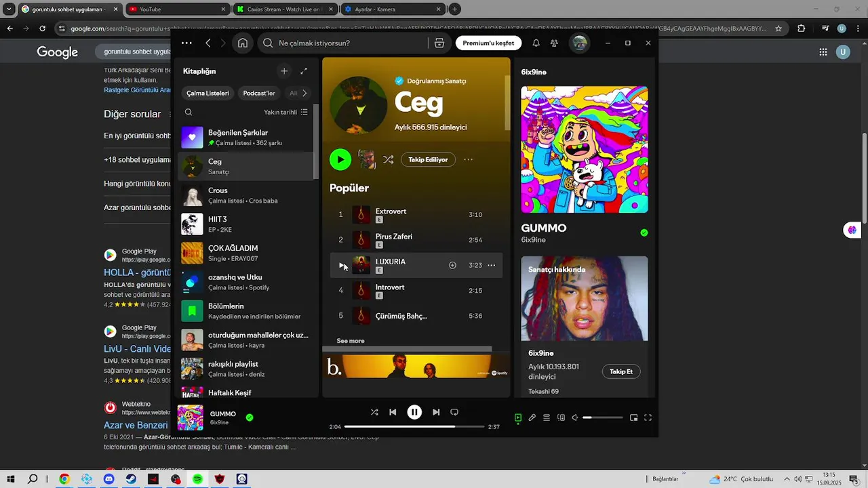Open the play queue icon
The image size is (868, 488).
pos(547,418)
